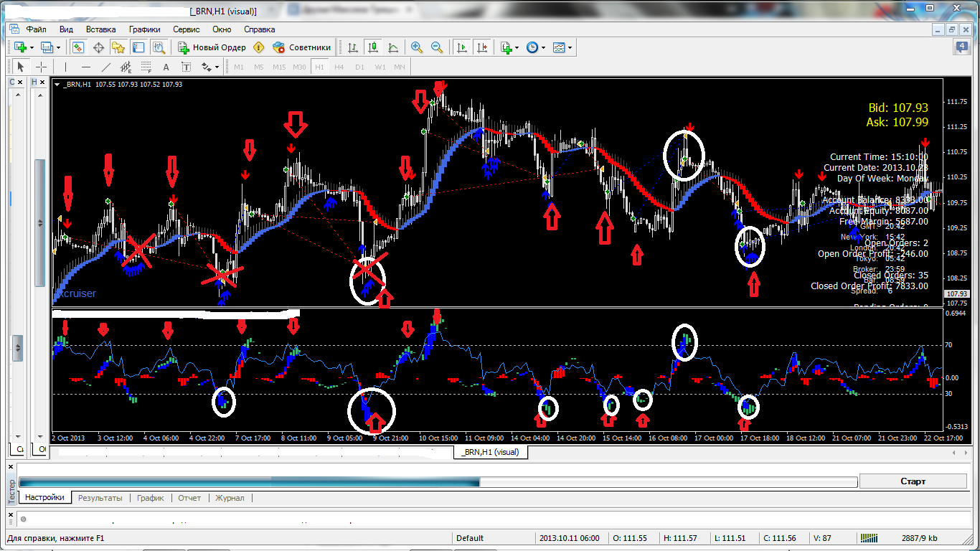Open the Periods clock icon

coord(532,47)
